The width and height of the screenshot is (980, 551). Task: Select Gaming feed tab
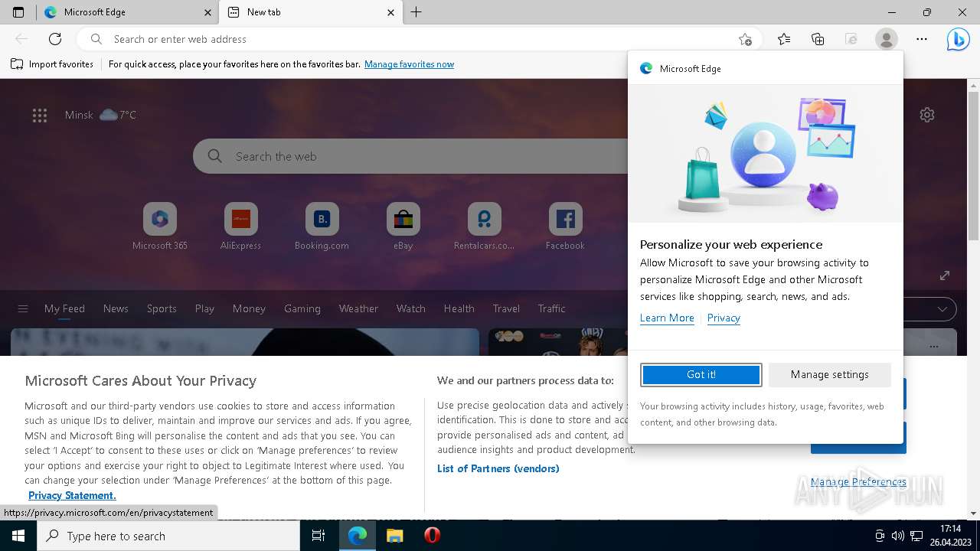click(302, 308)
